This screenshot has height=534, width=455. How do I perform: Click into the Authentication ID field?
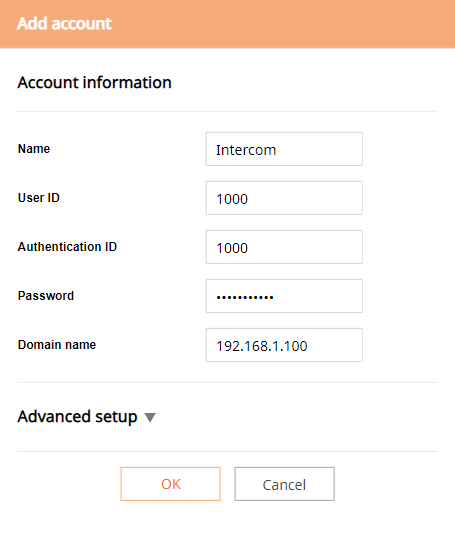(284, 247)
